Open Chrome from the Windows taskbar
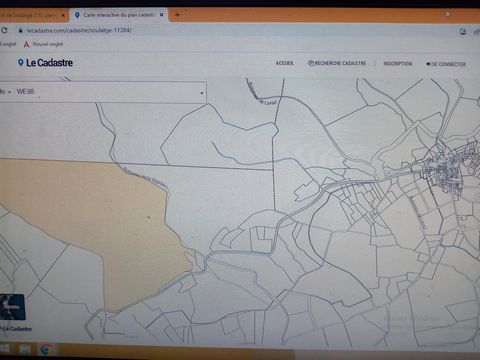The image size is (480, 360). (x=46, y=349)
